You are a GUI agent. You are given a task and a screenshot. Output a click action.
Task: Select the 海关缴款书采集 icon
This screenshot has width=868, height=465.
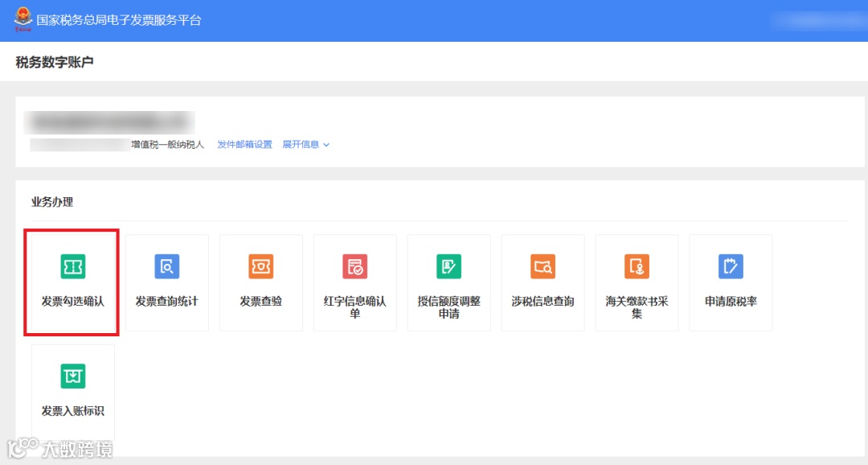637,266
